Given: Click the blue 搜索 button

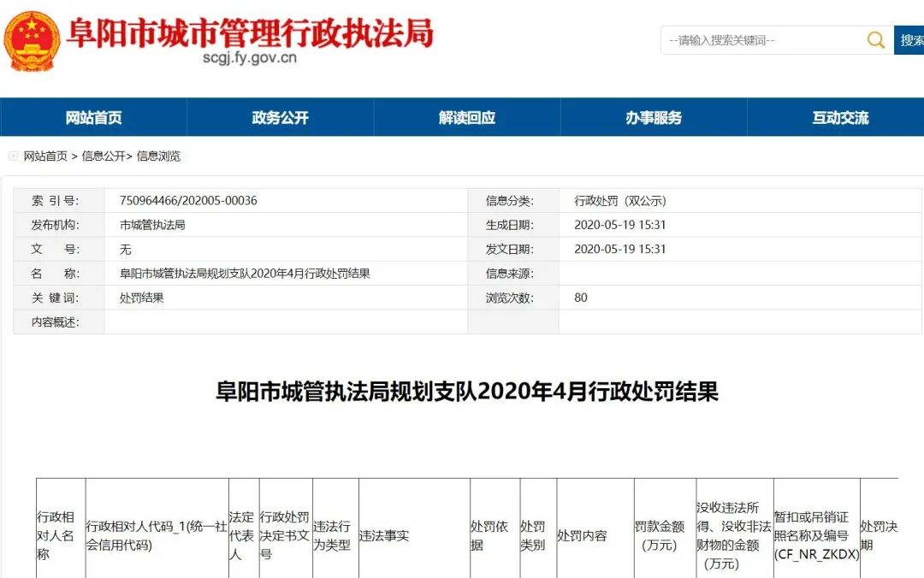Looking at the screenshot, I should [909, 40].
